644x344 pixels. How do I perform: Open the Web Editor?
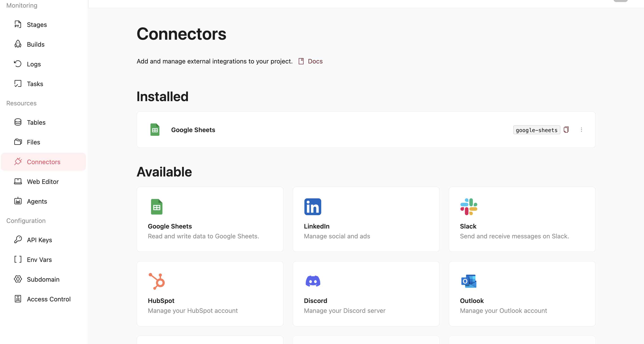click(x=43, y=181)
